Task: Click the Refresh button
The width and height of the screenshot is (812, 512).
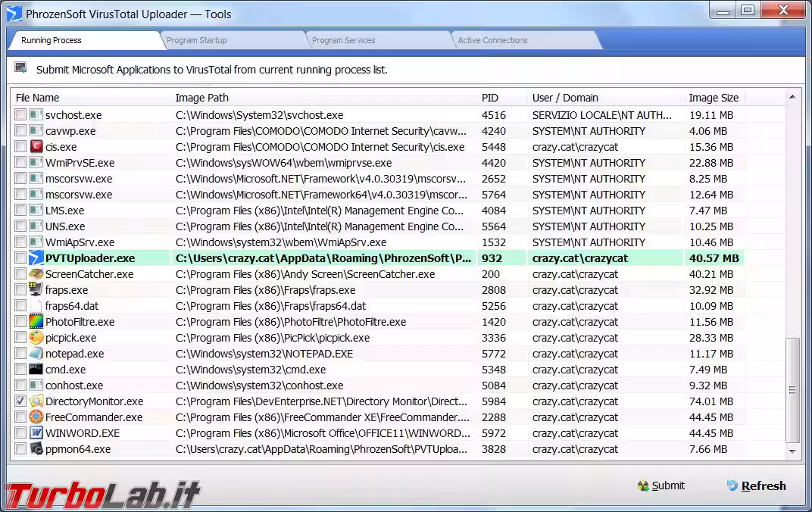Action: (755, 486)
